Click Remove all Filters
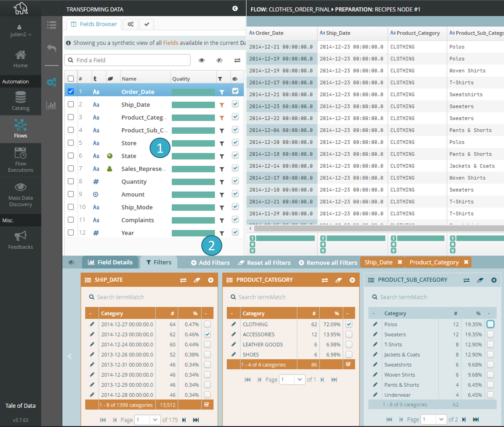This screenshot has width=504, height=427. 328,263
